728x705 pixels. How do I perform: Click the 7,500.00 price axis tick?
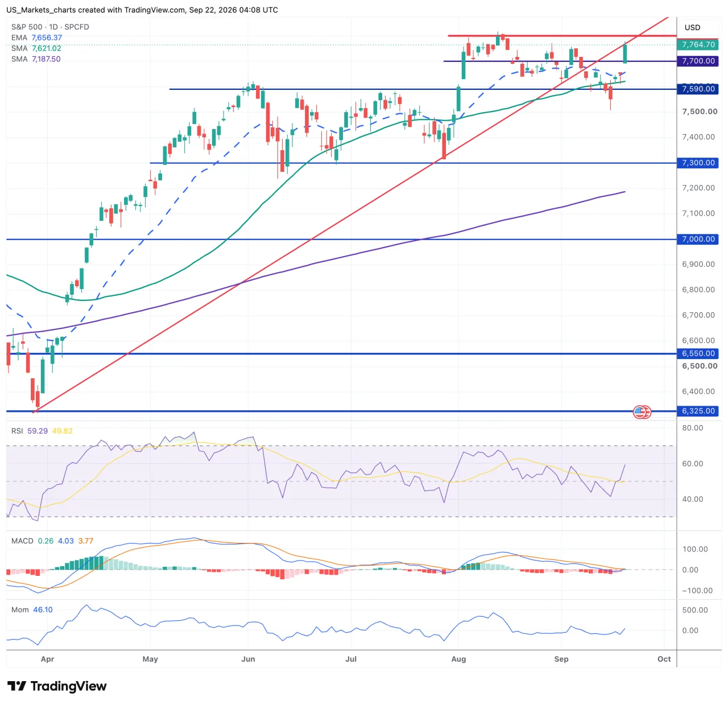(x=700, y=112)
